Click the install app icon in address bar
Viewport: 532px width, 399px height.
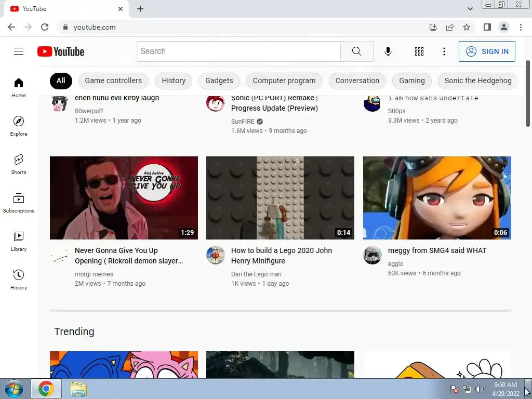coord(433,27)
